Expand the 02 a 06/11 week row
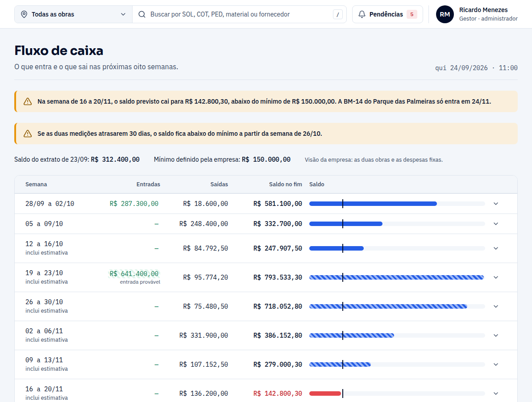The height and width of the screenshot is (402, 532). click(496, 335)
